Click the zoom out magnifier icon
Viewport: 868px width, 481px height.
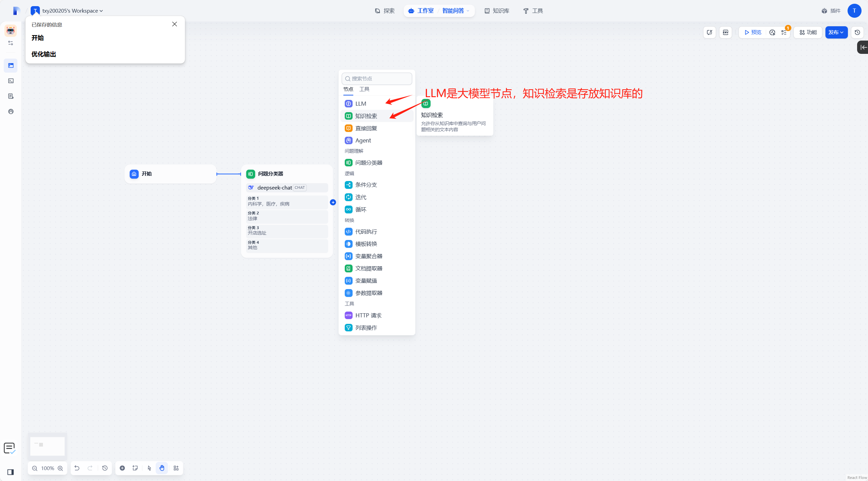[x=35, y=468]
